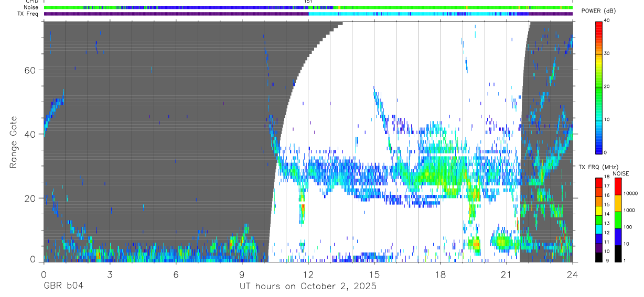Screen dimensions: 644x297
Task: Click the '100' label in NOISE legend
Action: [628, 227]
